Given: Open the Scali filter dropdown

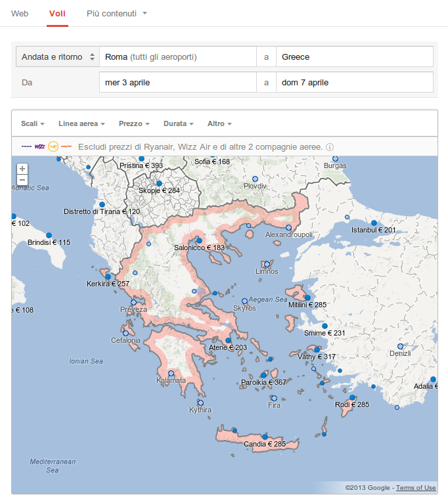Looking at the screenshot, I should click(32, 123).
